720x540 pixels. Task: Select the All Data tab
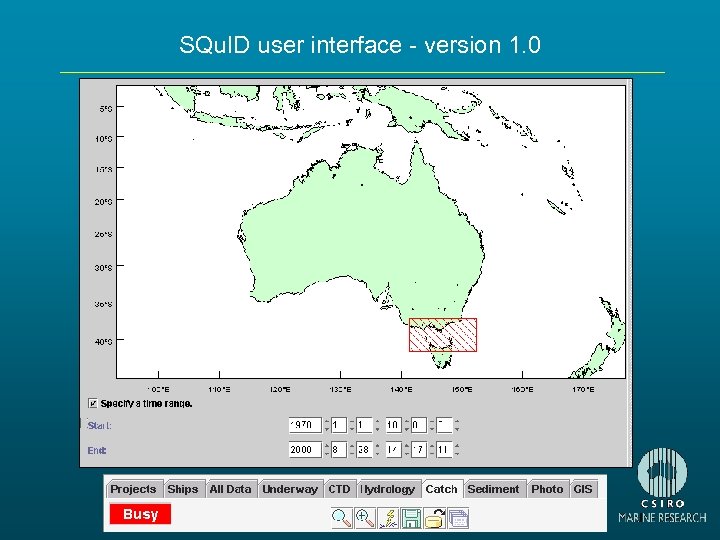[230, 489]
